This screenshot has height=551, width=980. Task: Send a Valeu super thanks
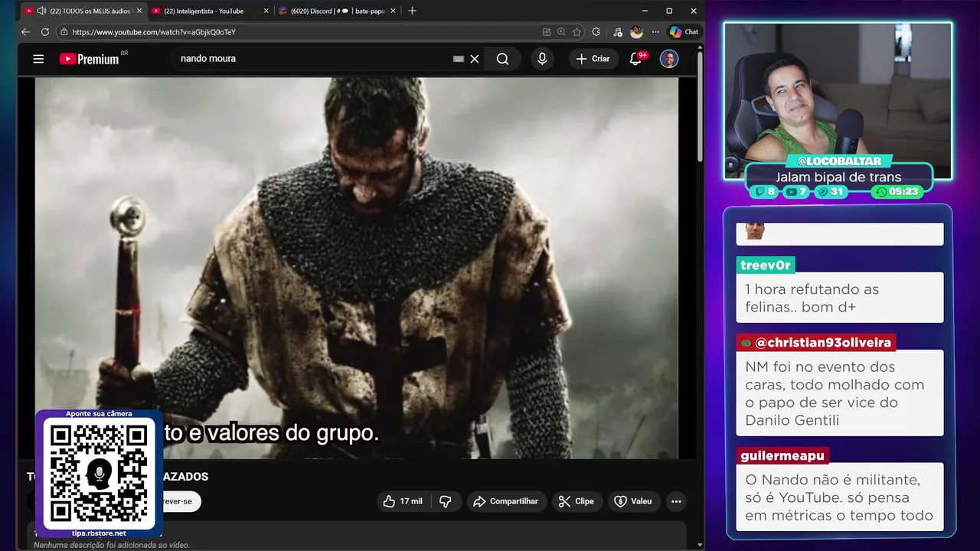(x=633, y=501)
